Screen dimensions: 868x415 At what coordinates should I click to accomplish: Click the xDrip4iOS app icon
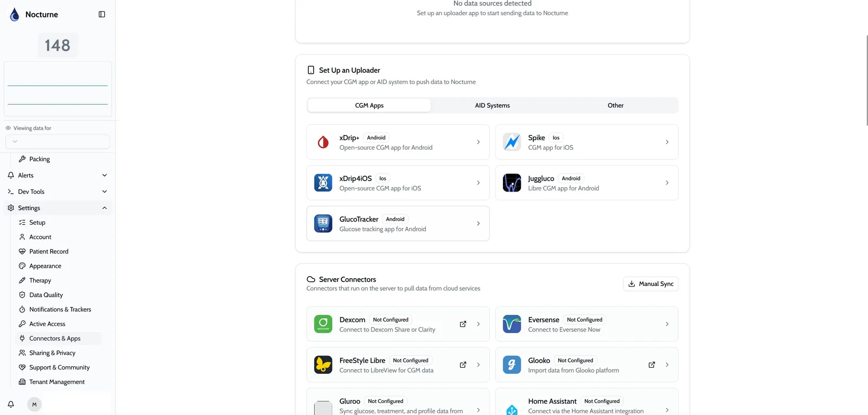(323, 183)
